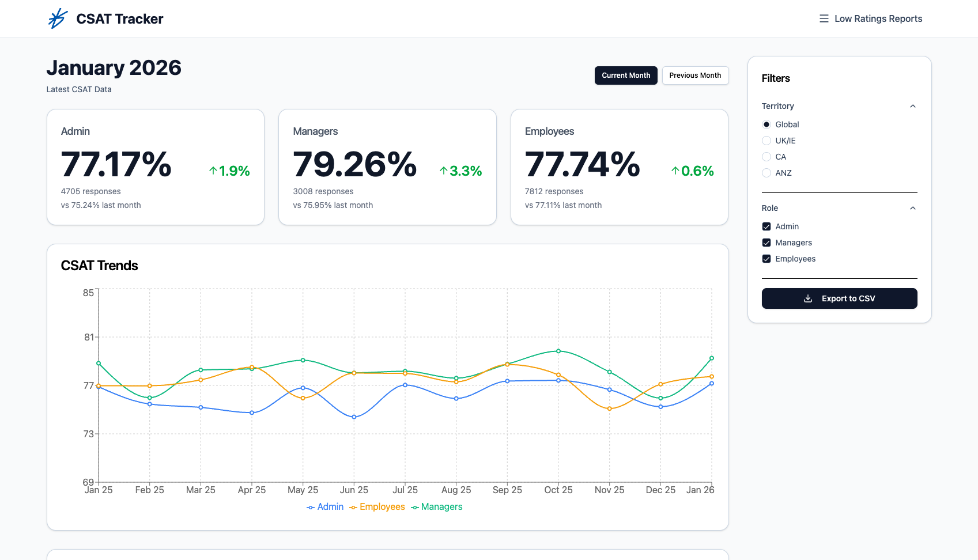Uncheck the Admin role checkbox
The height and width of the screenshot is (560, 978).
766,226
